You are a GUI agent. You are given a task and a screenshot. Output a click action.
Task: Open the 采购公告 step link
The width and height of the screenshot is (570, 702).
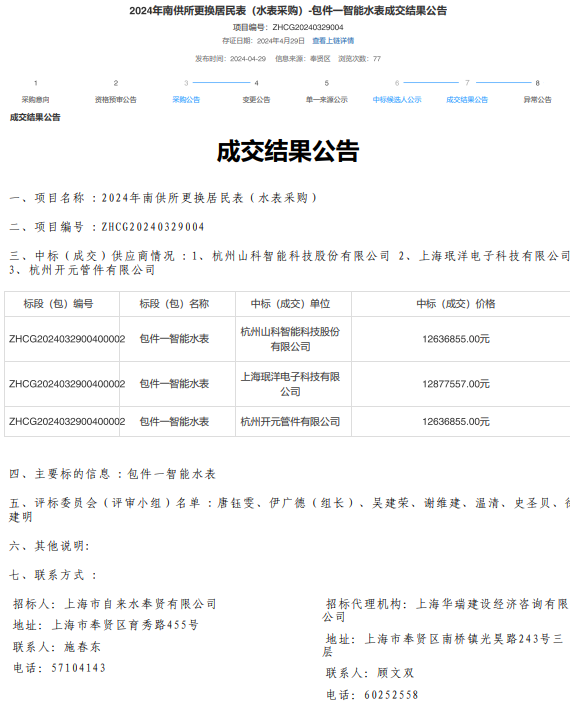[x=186, y=99]
